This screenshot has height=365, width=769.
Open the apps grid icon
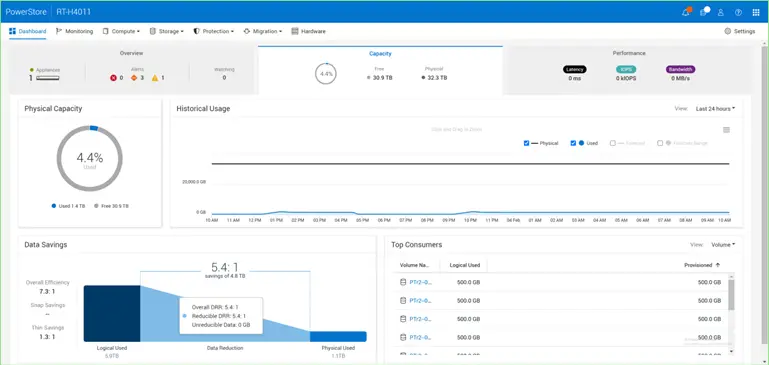[x=756, y=12]
